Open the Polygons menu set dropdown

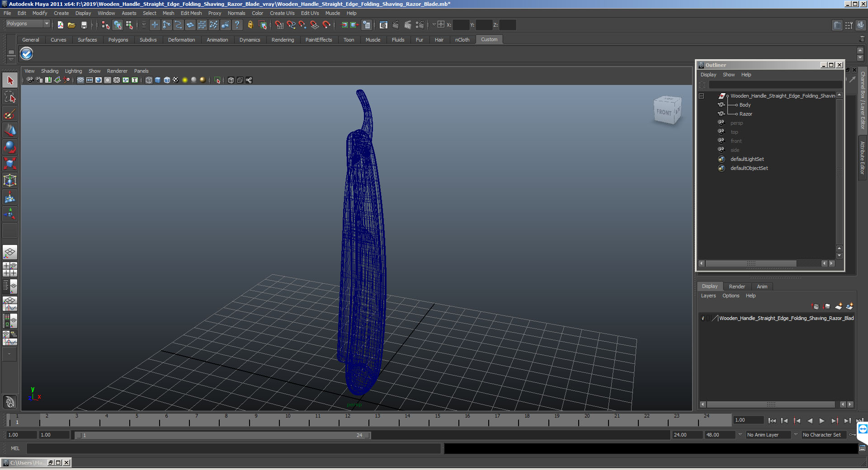(x=27, y=24)
